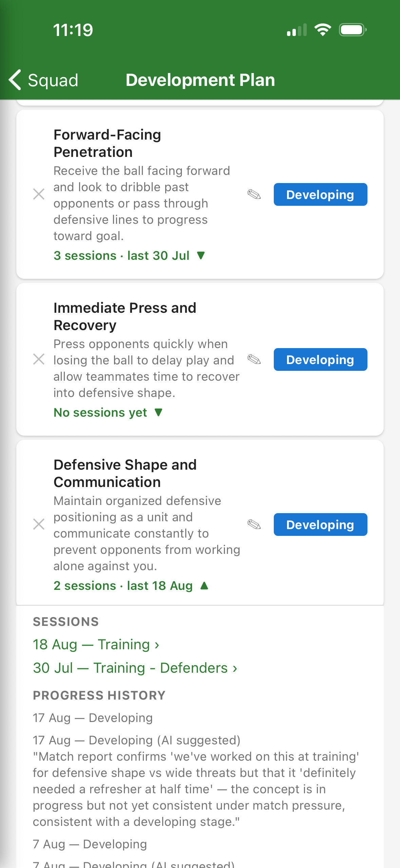Open 30 Jul Training - Defenders session
400x868 pixels.
click(x=135, y=668)
